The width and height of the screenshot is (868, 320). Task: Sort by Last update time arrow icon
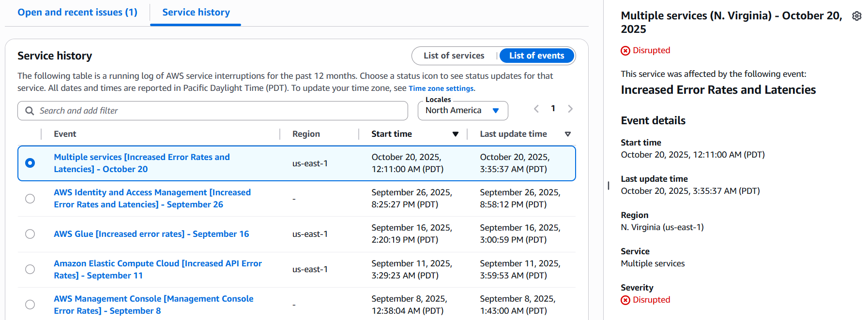(x=567, y=134)
